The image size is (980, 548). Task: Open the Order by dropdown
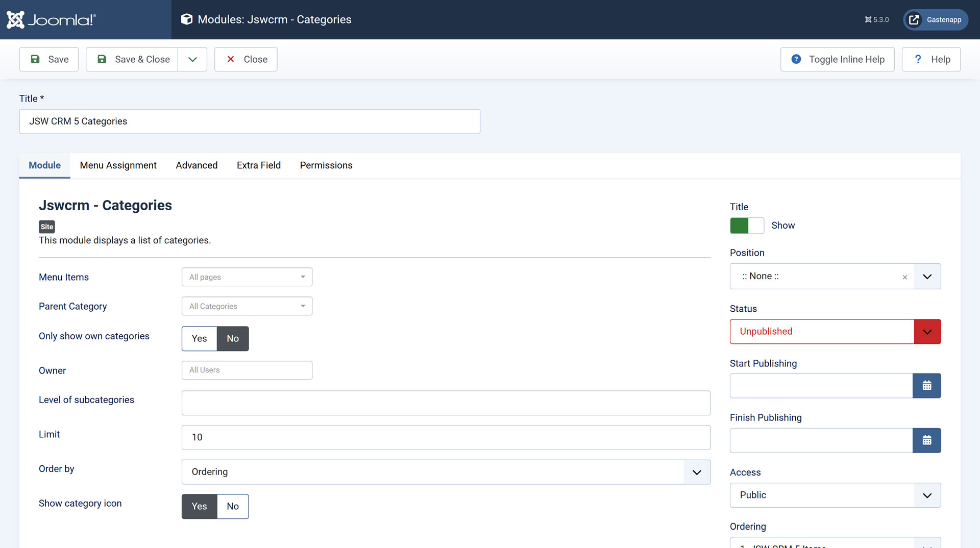[x=446, y=472]
